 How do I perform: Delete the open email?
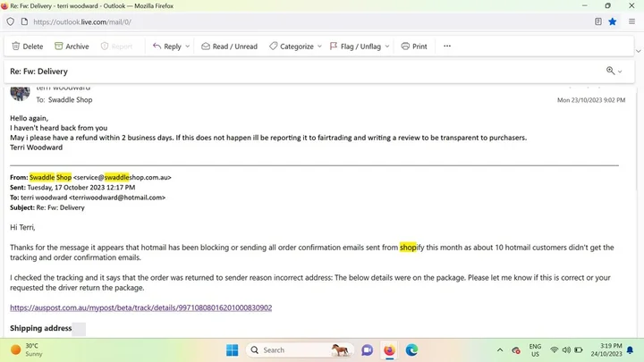click(x=27, y=46)
